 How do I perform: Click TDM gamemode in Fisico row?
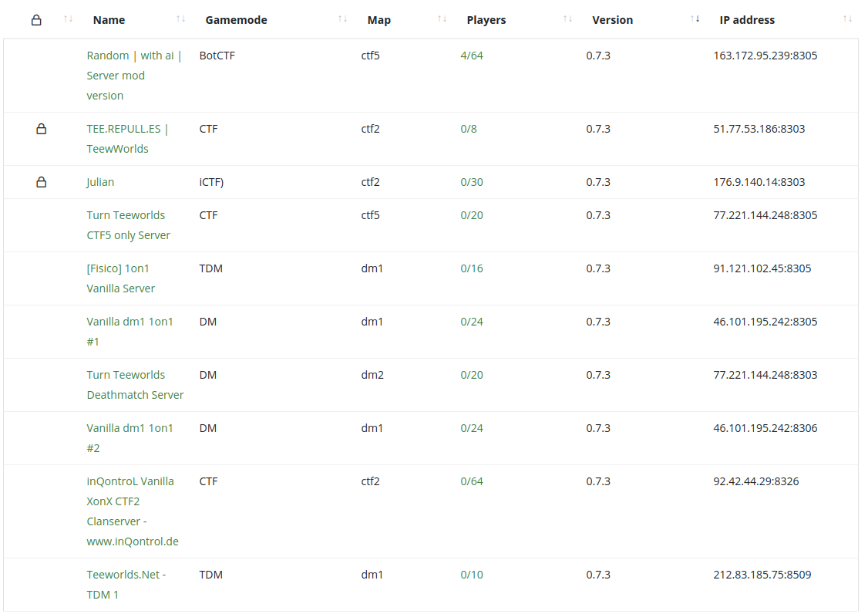(211, 268)
